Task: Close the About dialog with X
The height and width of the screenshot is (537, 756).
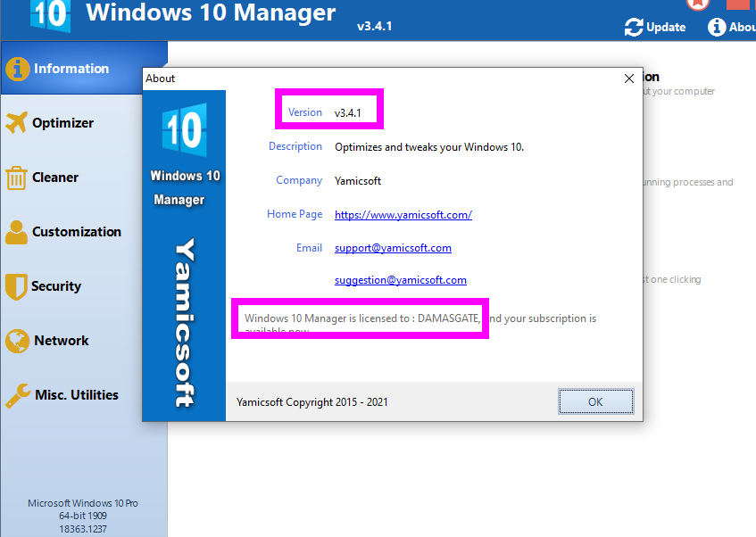Action: [x=628, y=78]
